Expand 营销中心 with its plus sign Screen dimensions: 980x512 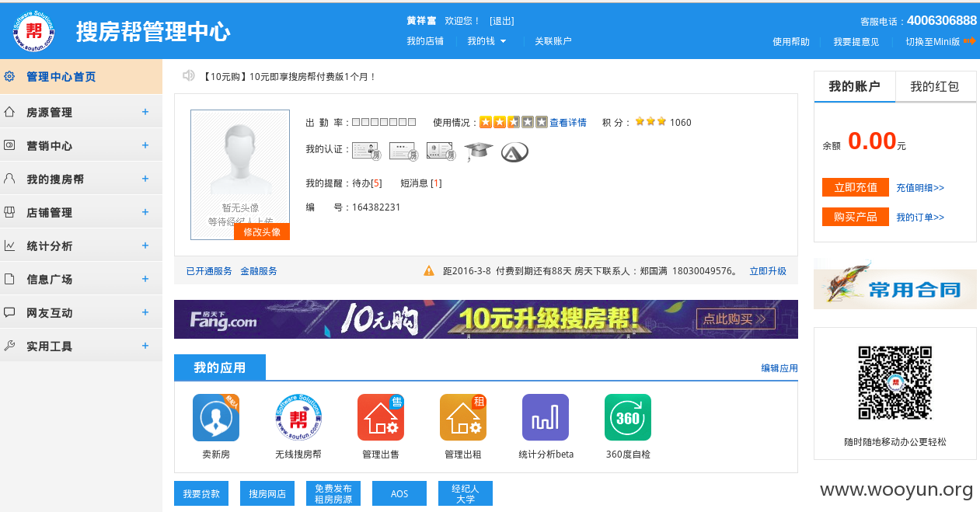145,145
